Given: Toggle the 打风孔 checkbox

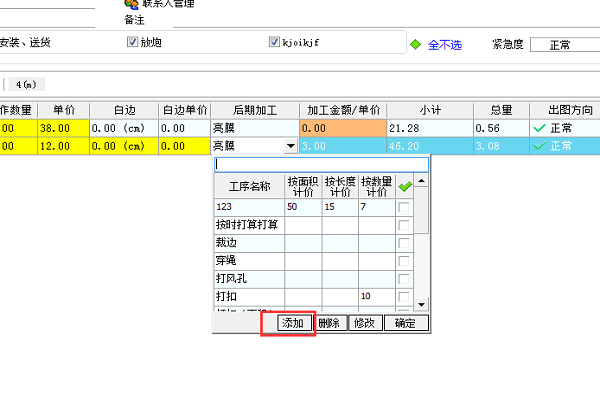Looking at the screenshot, I should [403, 279].
